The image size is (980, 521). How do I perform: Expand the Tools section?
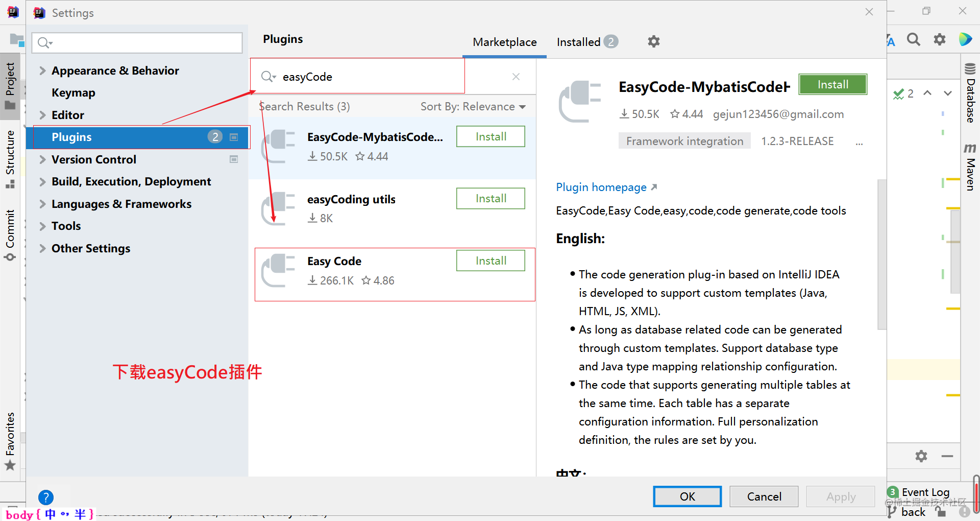43,226
